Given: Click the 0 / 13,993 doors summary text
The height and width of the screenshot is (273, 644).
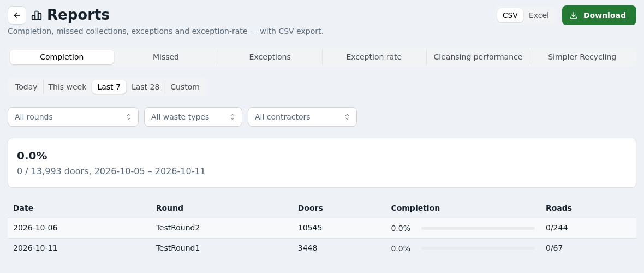Looking at the screenshot, I should (x=111, y=171).
